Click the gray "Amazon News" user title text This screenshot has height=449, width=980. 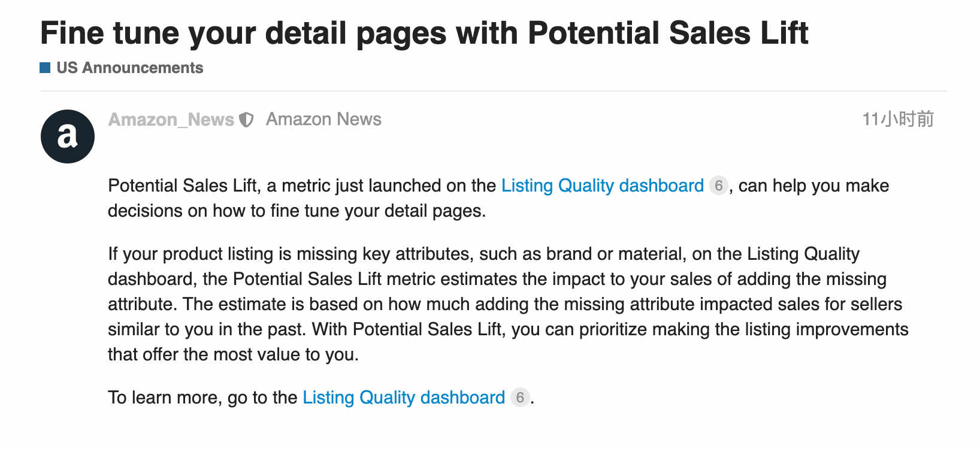point(323,119)
